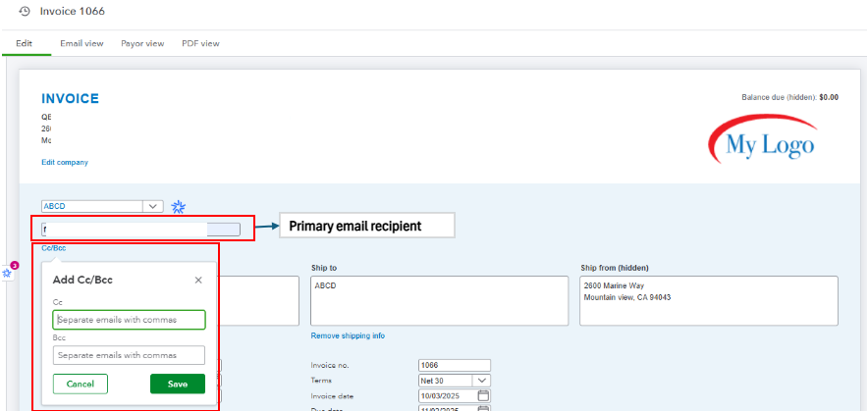Click the primary customer email field

[x=140, y=229]
